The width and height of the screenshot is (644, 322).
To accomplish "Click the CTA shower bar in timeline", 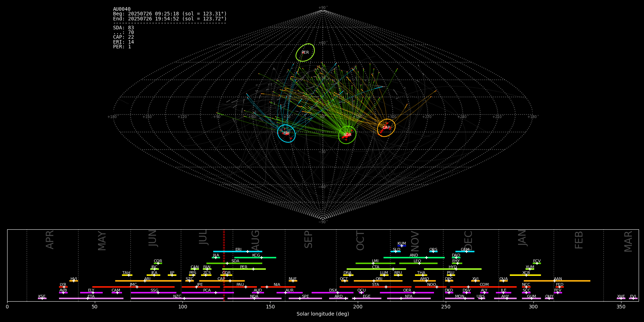I will pyautogui.click(x=376, y=269).
